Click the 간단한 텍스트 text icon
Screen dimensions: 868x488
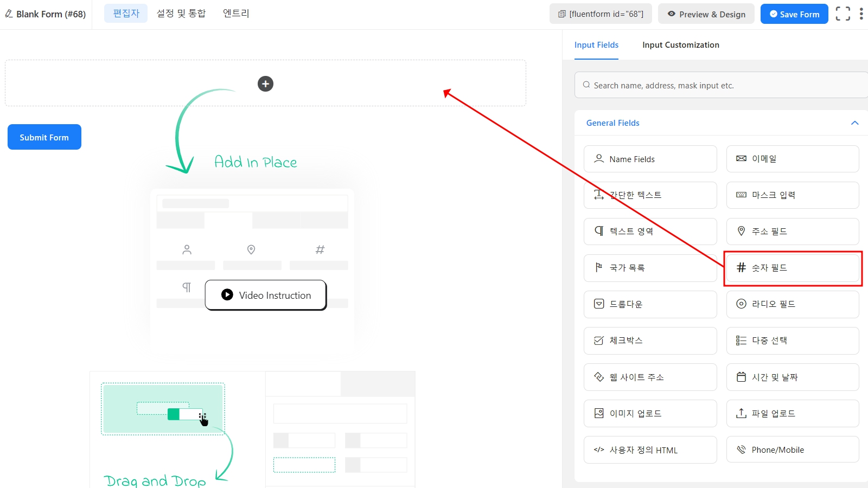click(599, 195)
